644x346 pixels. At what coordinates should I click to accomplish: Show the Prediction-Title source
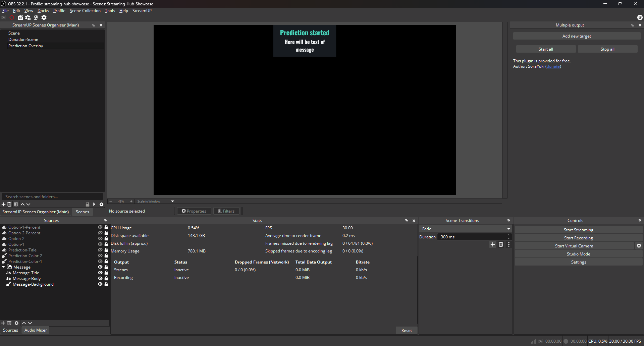tap(100, 250)
